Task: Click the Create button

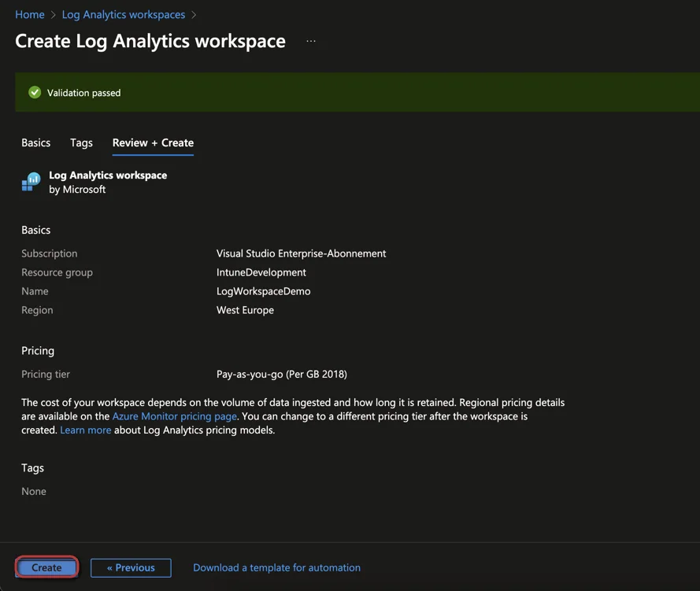Action: (x=47, y=567)
